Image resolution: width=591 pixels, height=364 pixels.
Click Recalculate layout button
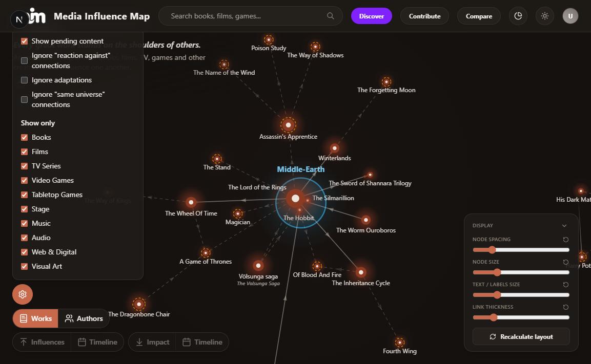click(521, 336)
